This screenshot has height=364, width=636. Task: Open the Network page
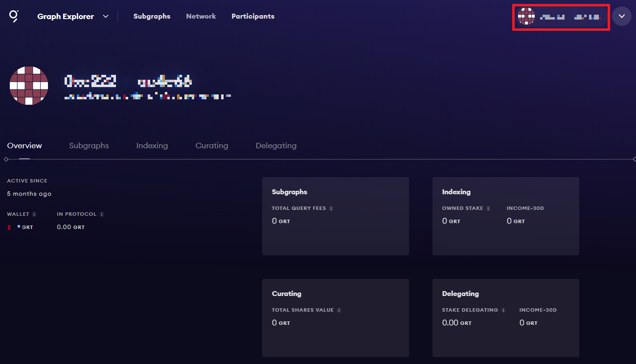[201, 16]
